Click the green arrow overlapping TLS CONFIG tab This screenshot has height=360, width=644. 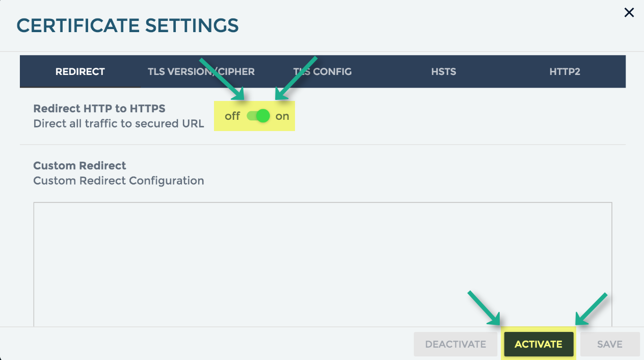(x=297, y=78)
